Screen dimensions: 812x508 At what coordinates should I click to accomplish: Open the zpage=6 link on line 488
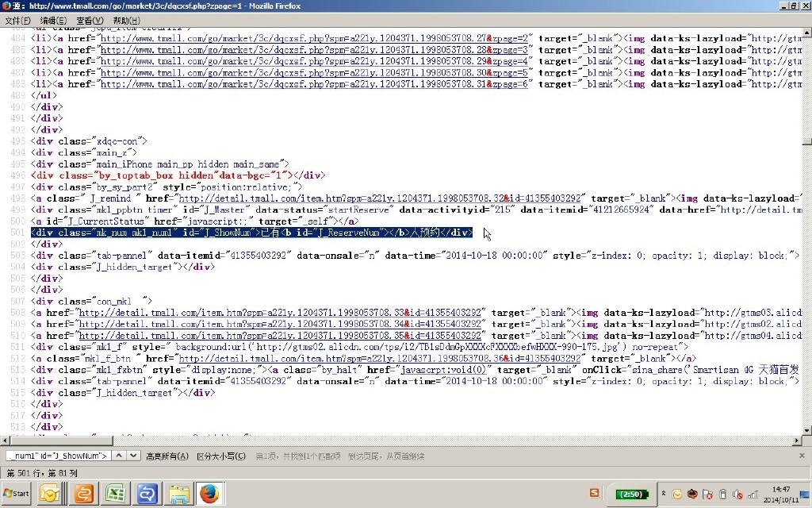314,84
